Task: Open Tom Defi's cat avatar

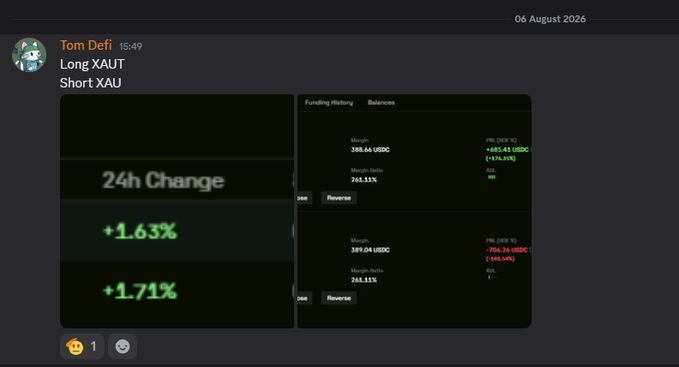Action: click(x=29, y=55)
